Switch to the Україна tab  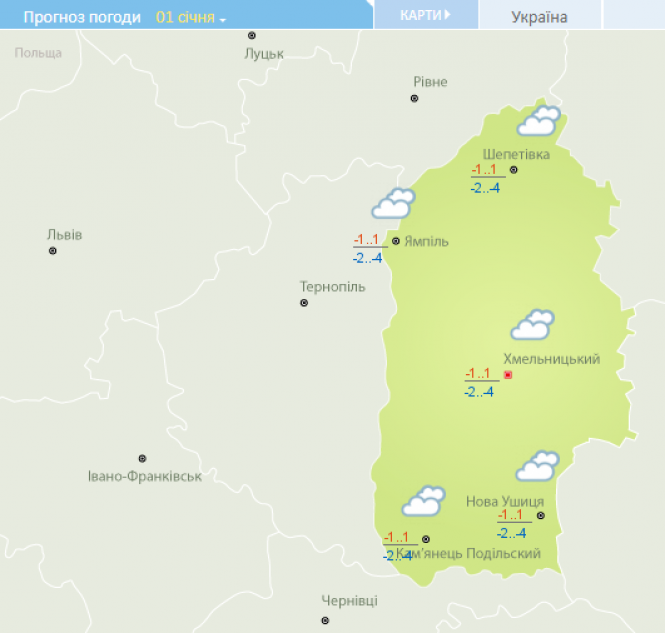click(539, 17)
